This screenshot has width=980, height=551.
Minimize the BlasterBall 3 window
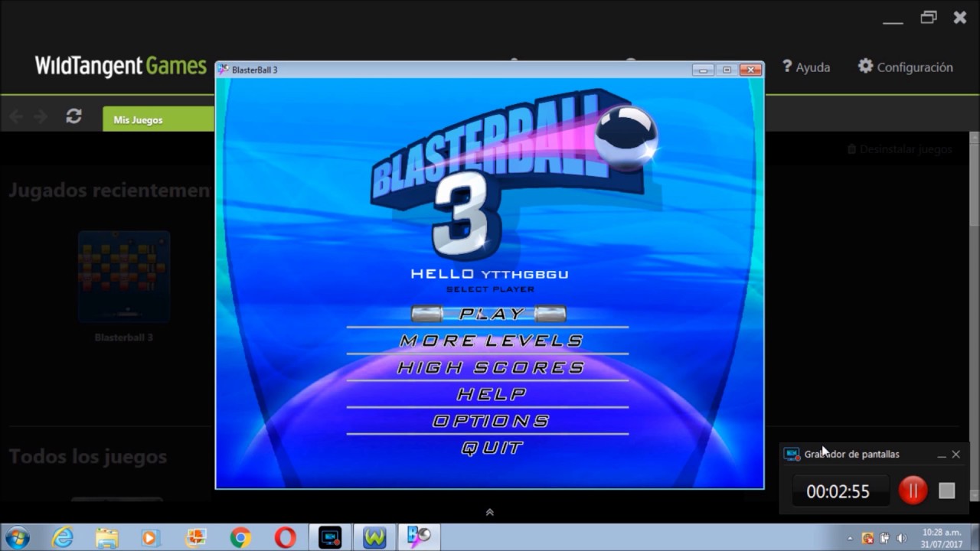pyautogui.click(x=703, y=70)
